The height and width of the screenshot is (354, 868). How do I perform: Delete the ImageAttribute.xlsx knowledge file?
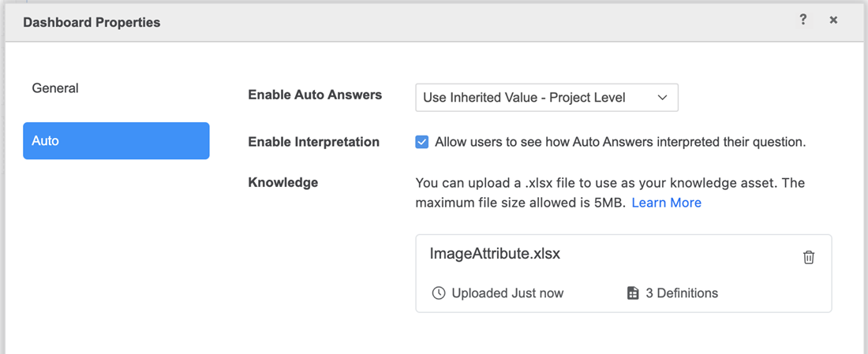(x=809, y=257)
